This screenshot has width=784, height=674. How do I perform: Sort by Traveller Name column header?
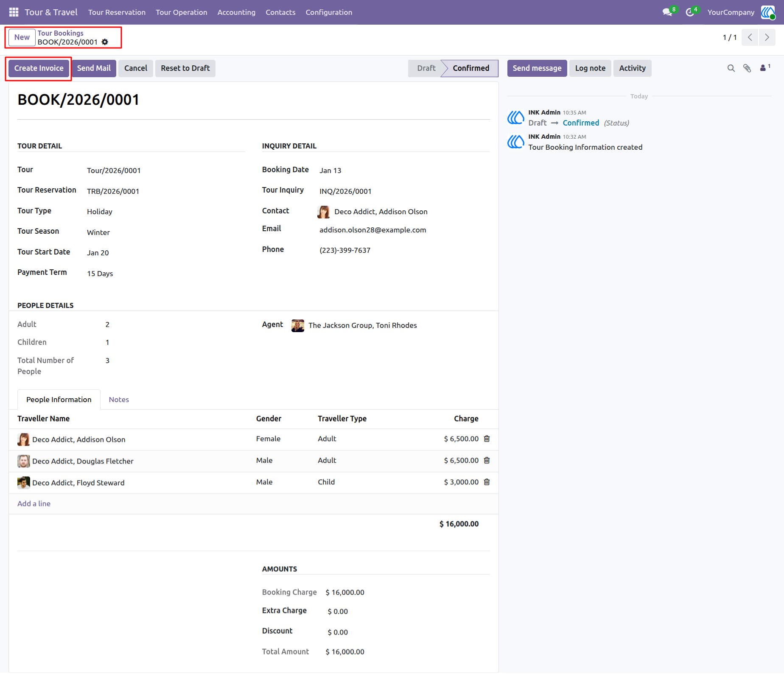pyautogui.click(x=43, y=419)
